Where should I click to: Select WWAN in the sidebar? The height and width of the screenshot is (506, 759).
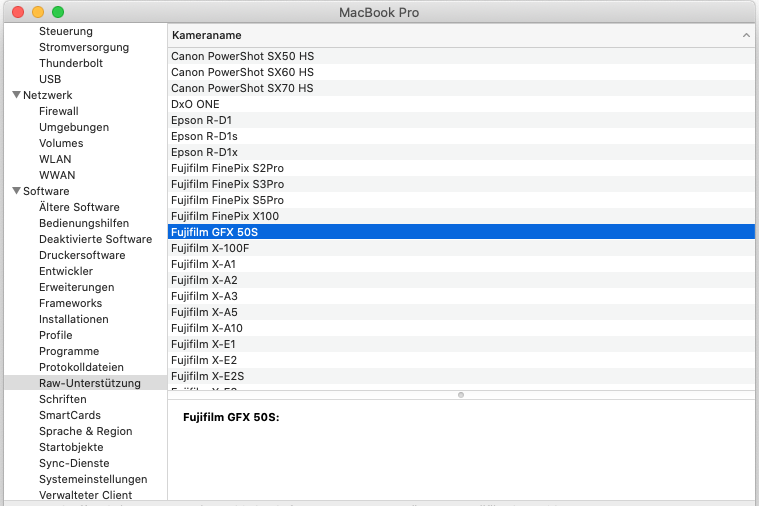(57, 175)
